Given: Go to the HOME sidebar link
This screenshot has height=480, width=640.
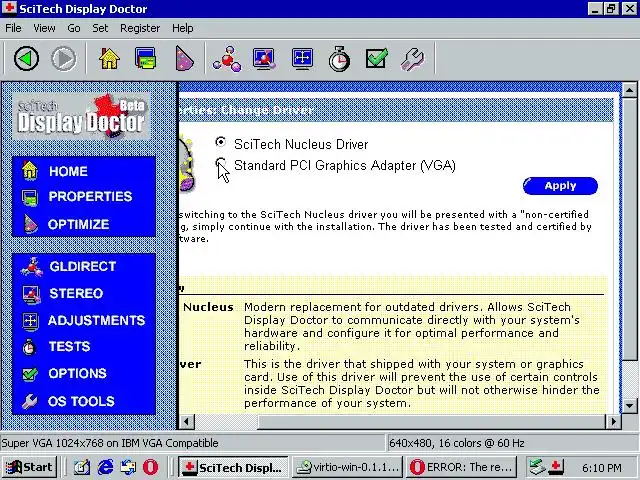Looking at the screenshot, I should coord(68,171).
